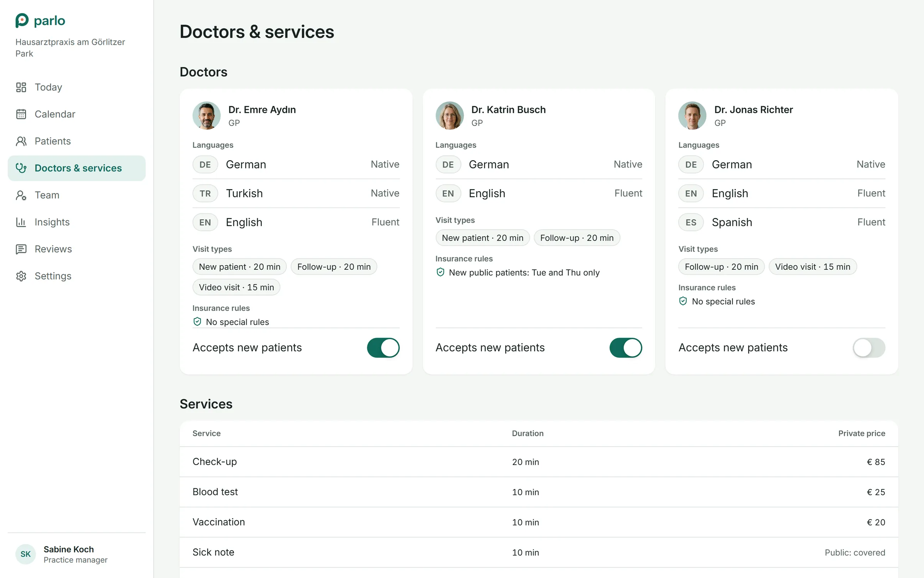Image resolution: width=924 pixels, height=578 pixels.
Task: Open the Patients section
Action: (77, 141)
